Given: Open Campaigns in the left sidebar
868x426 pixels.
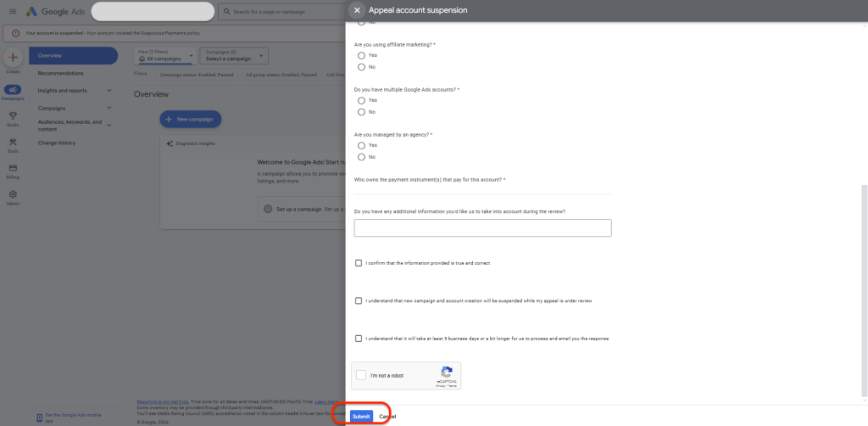Looking at the screenshot, I should pyautogui.click(x=13, y=91).
